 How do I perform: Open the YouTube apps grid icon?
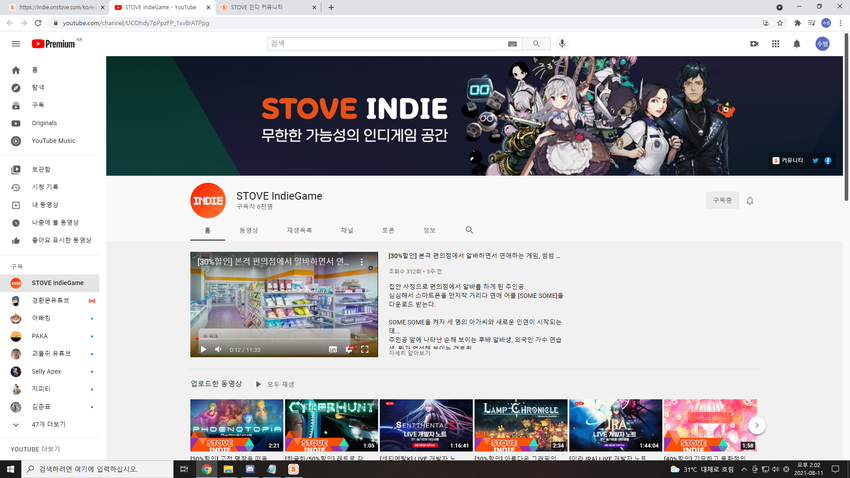(776, 44)
